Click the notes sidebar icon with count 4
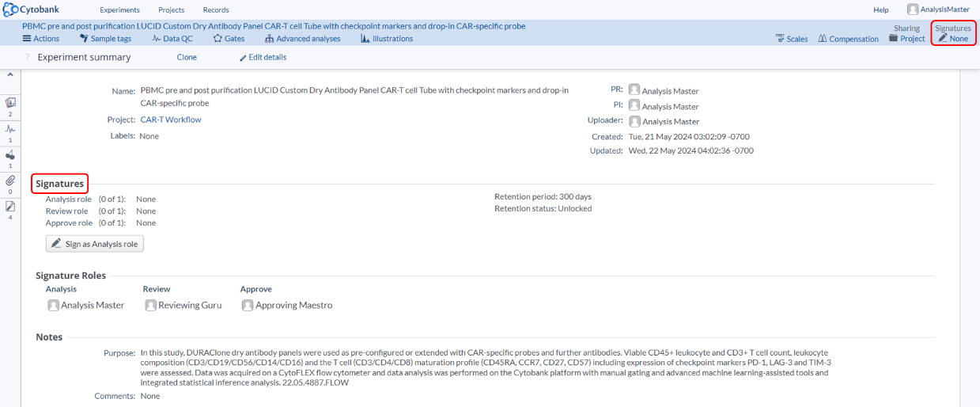 coord(10,206)
